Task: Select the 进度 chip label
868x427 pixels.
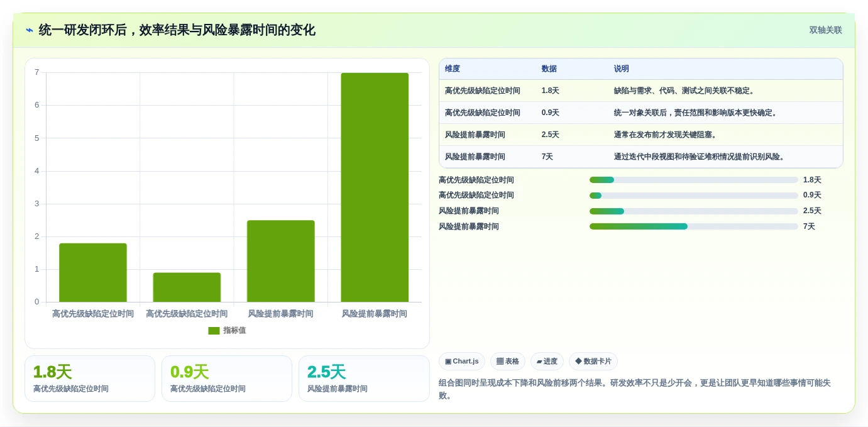Action: coord(551,362)
